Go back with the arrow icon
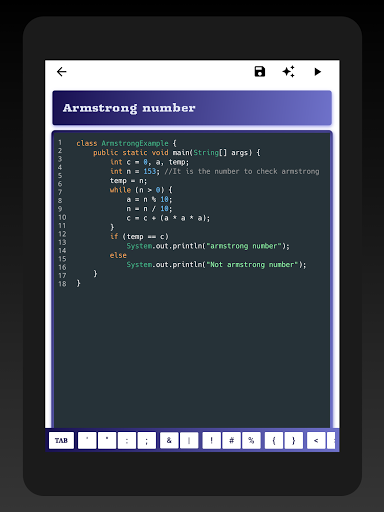The image size is (384, 512). click(x=62, y=72)
